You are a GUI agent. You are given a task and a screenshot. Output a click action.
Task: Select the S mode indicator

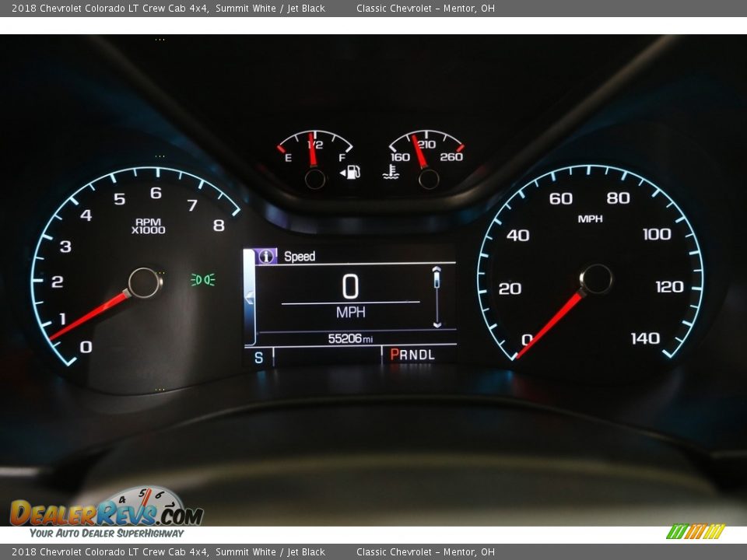tap(258, 355)
